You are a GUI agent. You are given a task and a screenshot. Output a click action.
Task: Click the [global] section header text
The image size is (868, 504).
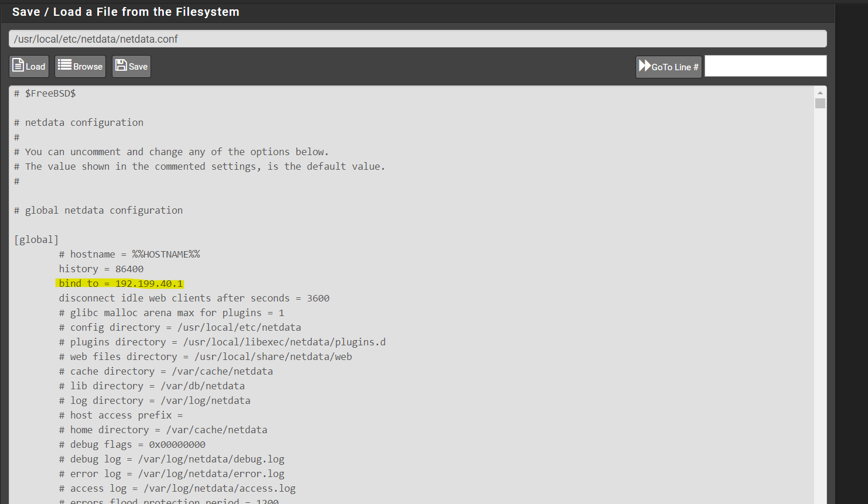pyautogui.click(x=36, y=239)
